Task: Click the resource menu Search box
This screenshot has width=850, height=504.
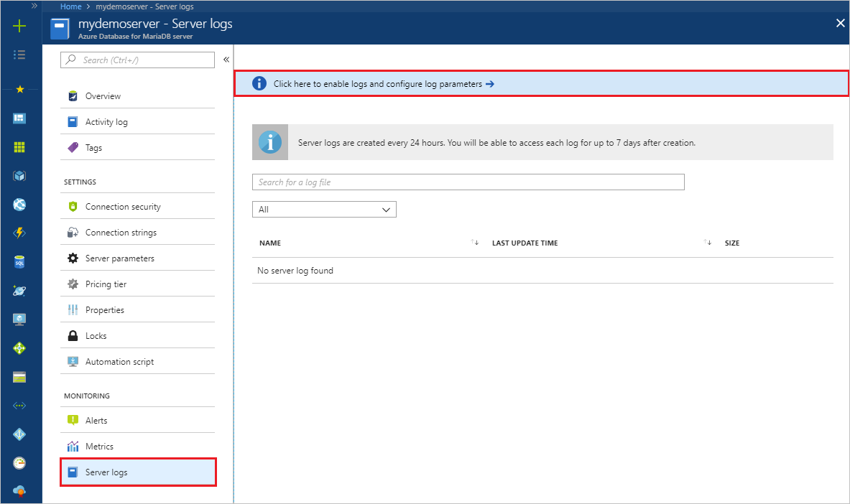Action: 138,60
